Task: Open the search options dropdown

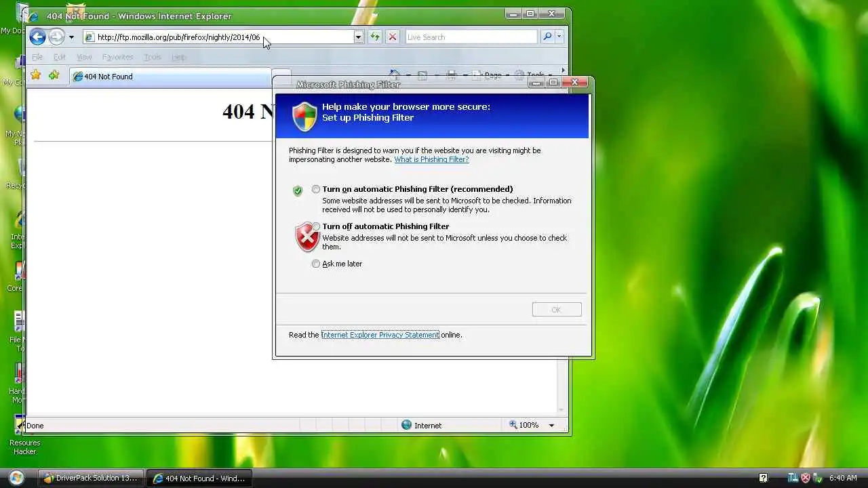Action: (x=559, y=37)
